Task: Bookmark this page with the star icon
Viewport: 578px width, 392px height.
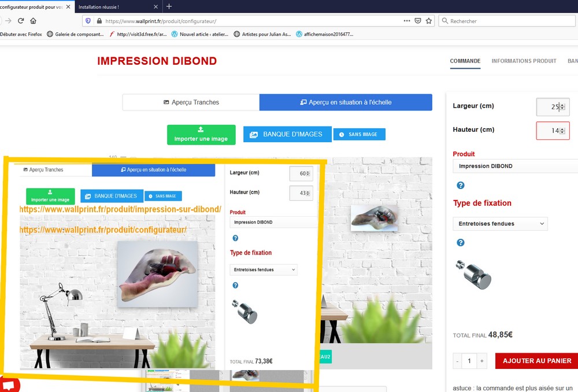Action: point(429,21)
